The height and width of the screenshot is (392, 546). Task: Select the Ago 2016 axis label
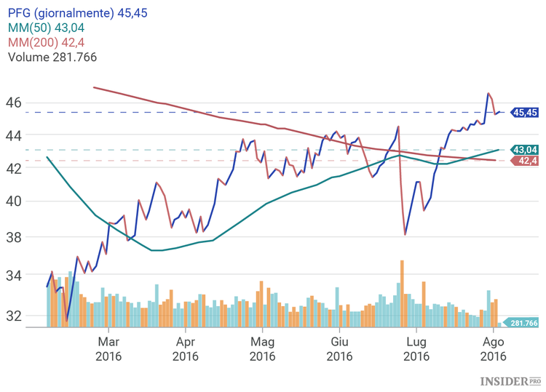point(493,348)
